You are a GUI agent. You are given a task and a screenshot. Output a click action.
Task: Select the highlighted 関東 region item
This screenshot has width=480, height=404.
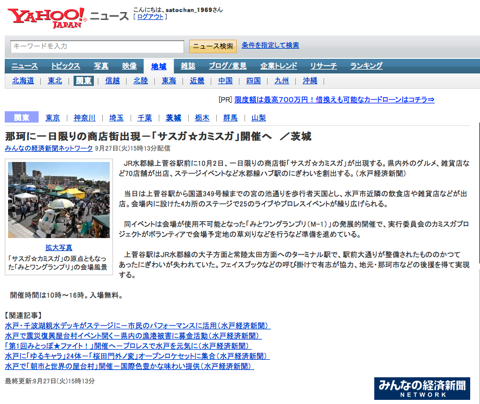click(84, 81)
